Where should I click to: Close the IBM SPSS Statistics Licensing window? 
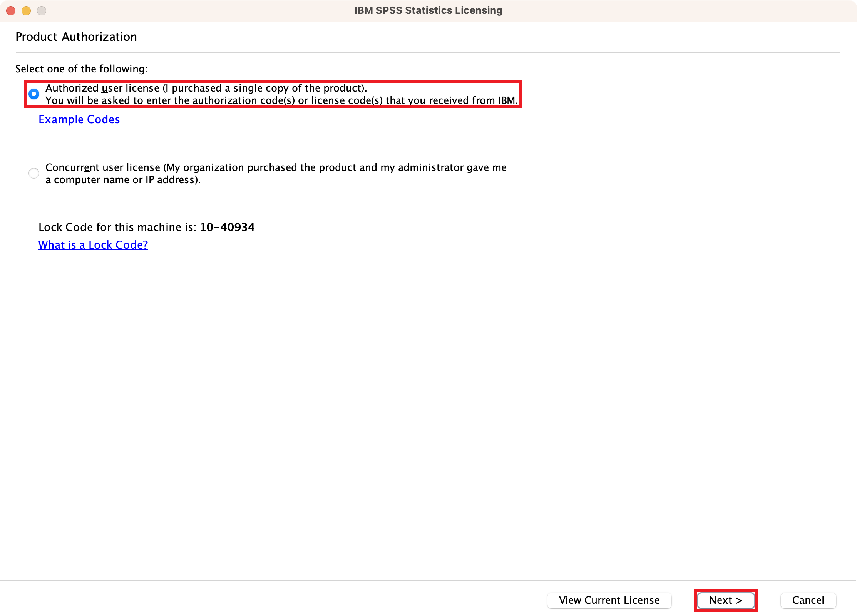11,11
